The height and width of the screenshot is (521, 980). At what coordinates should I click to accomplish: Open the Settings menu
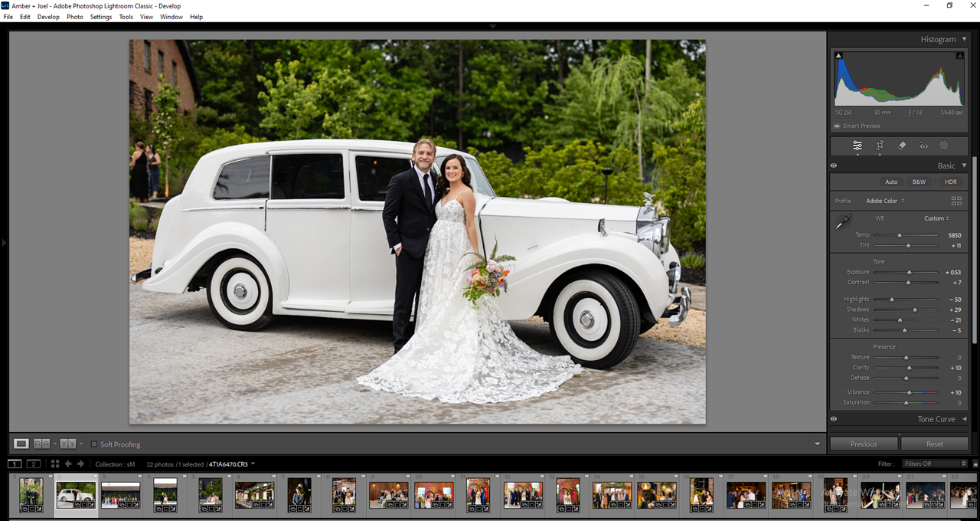(101, 17)
